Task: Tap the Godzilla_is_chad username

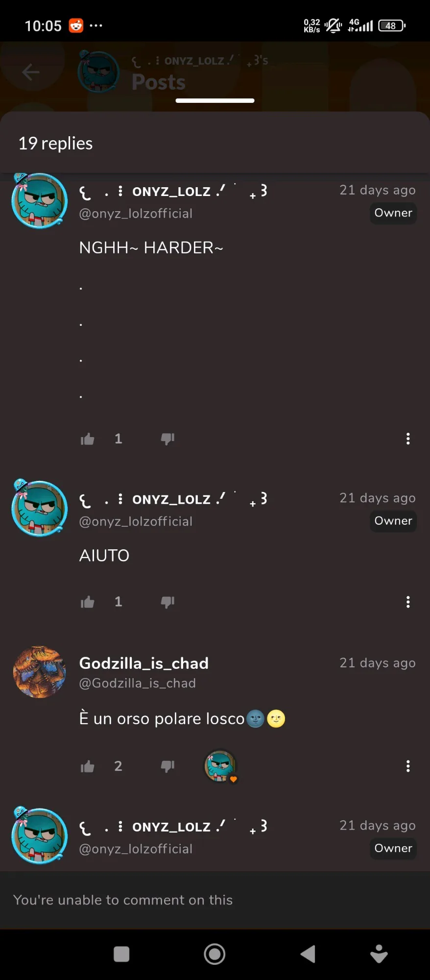Action: tap(144, 663)
